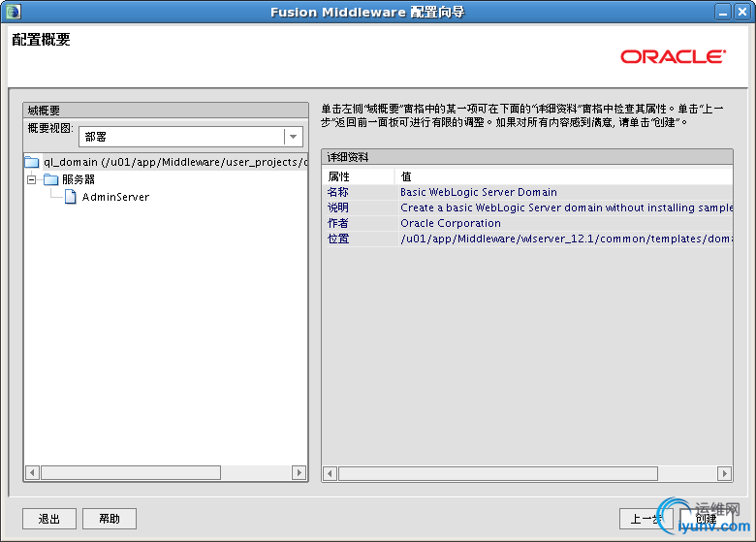
Task: Click the AdminServer document icon
Action: [x=71, y=197]
